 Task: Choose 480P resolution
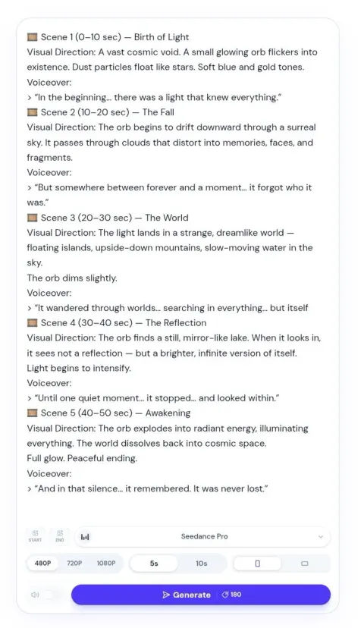[43, 563]
